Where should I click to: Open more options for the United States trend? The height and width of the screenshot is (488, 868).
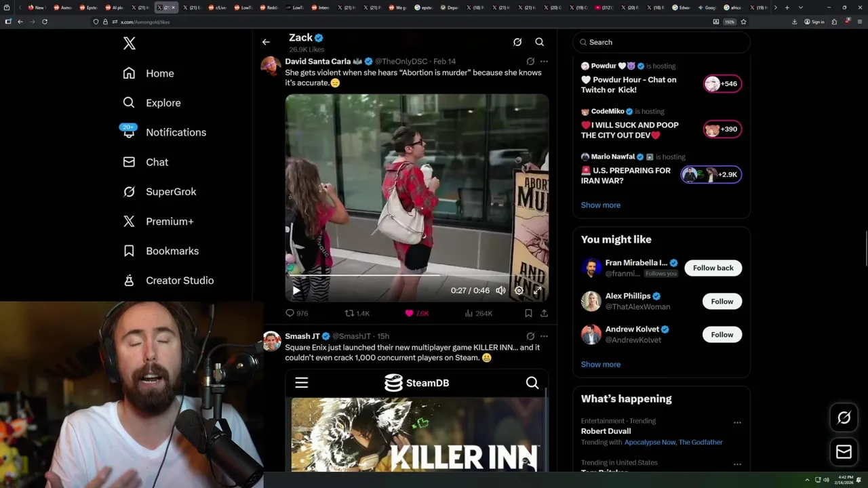(737, 464)
